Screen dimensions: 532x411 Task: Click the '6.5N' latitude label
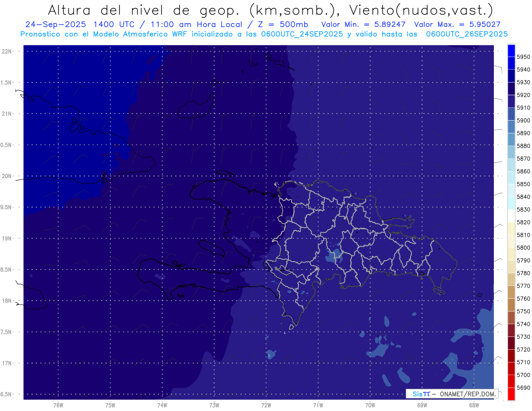[x=6, y=394]
